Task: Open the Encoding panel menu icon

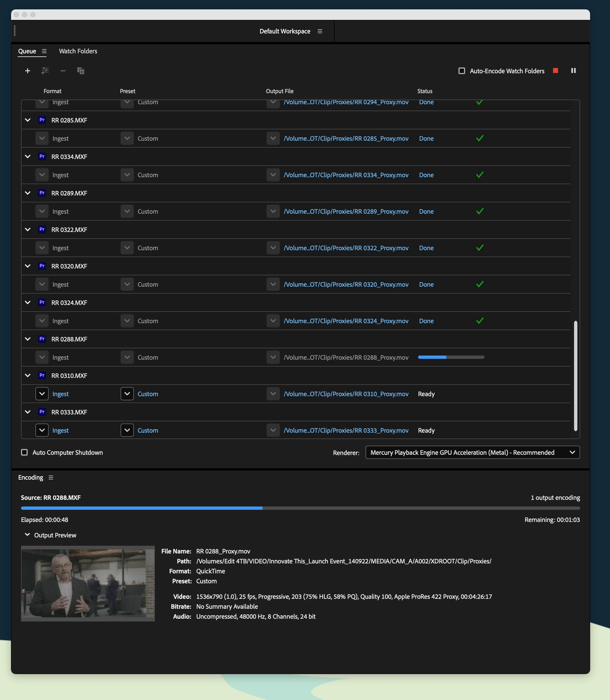Action: tap(51, 477)
